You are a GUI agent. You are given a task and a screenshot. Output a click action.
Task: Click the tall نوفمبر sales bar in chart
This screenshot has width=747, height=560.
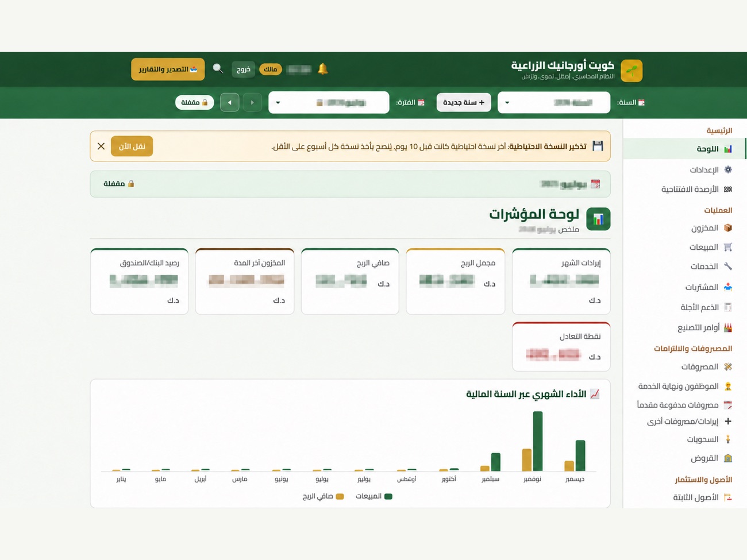tap(538, 441)
